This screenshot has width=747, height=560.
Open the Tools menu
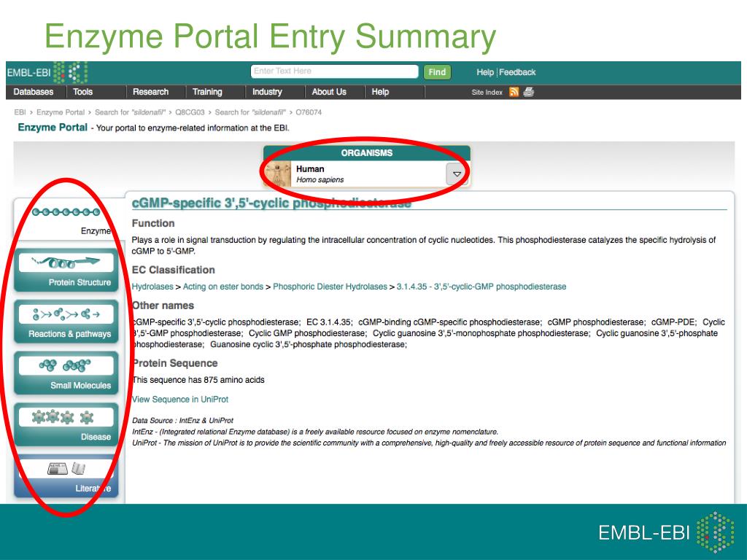point(83,92)
